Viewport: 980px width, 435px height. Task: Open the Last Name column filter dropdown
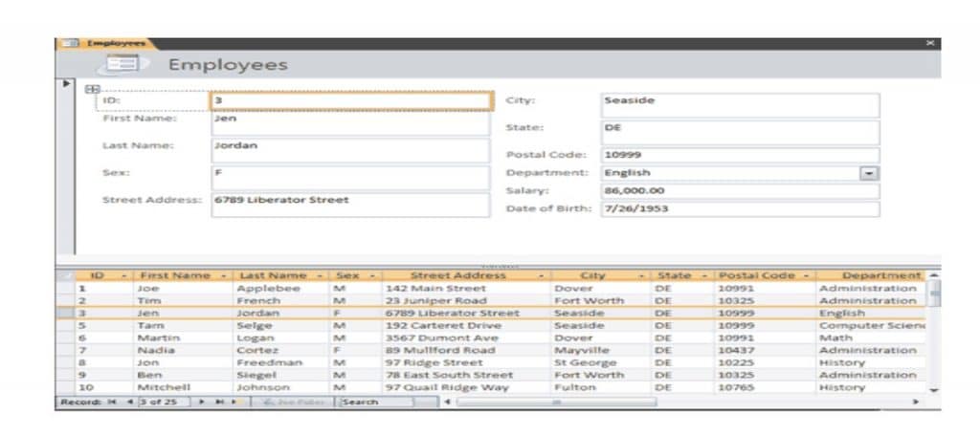[x=320, y=276]
